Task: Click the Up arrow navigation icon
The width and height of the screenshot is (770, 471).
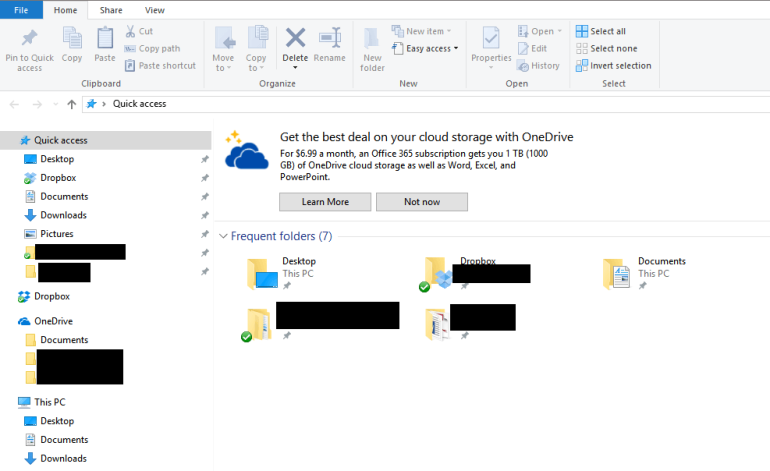Action: point(71,104)
